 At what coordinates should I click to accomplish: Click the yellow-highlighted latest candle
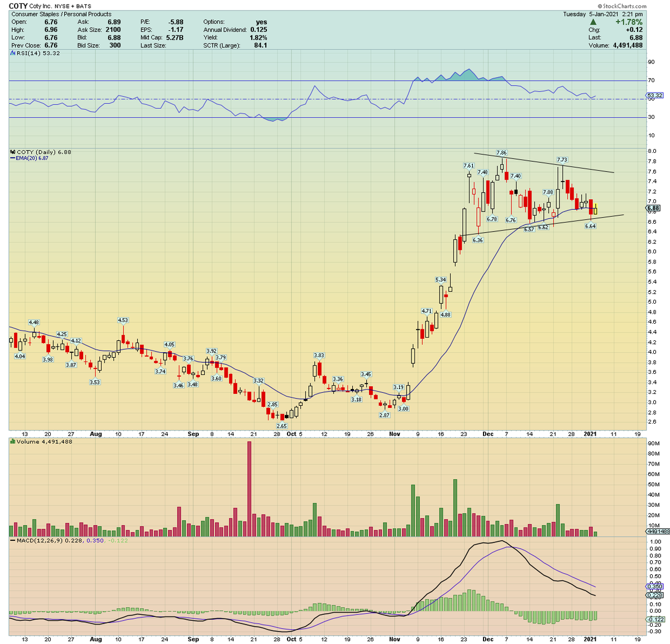click(x=595, y=209)
